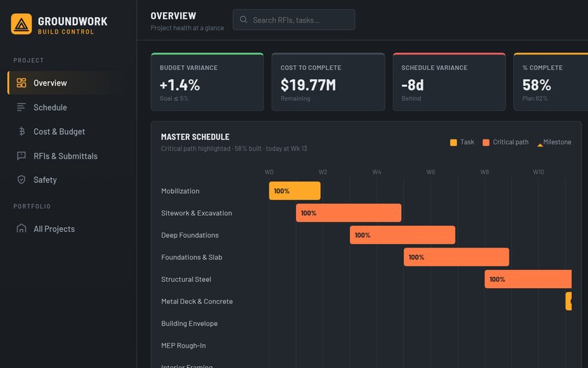This screenshot has width=588, height=368.
Task: Click the orange Critical path legend swatch
Action: point(486,142)
